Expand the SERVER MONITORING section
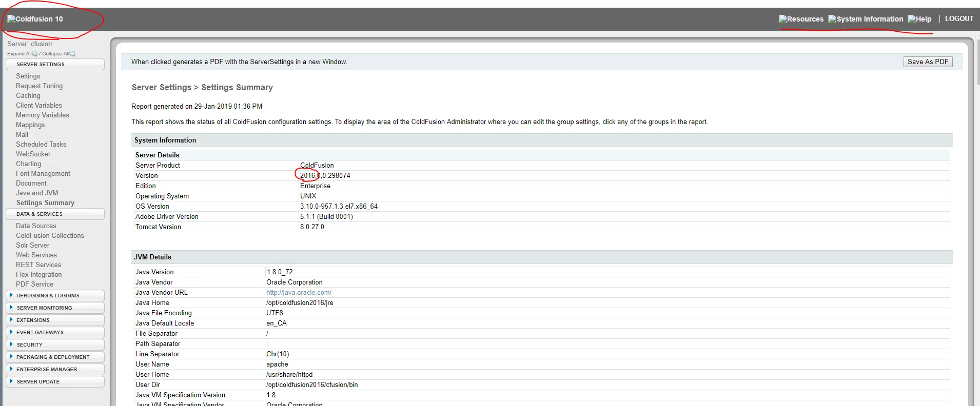 [55, 308]
